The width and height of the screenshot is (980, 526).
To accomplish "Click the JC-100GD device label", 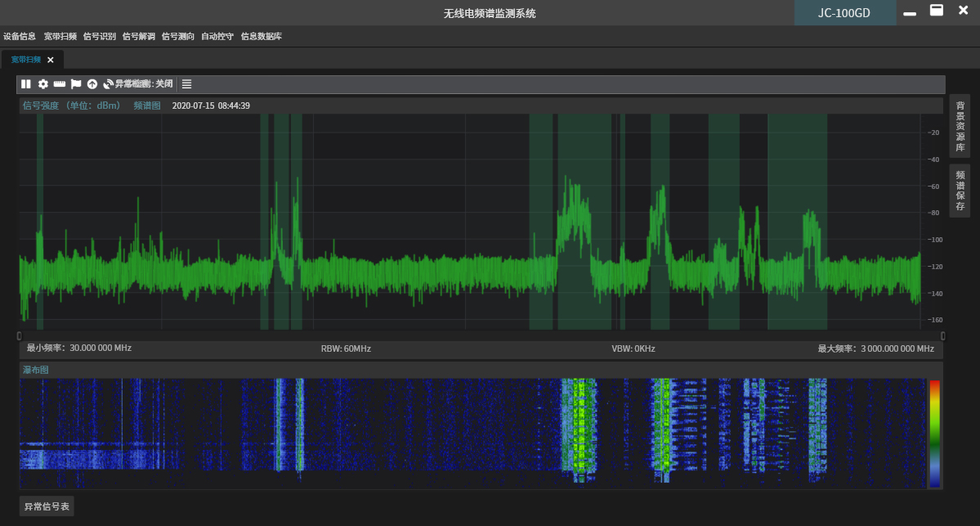I will (x=844, y=13).
